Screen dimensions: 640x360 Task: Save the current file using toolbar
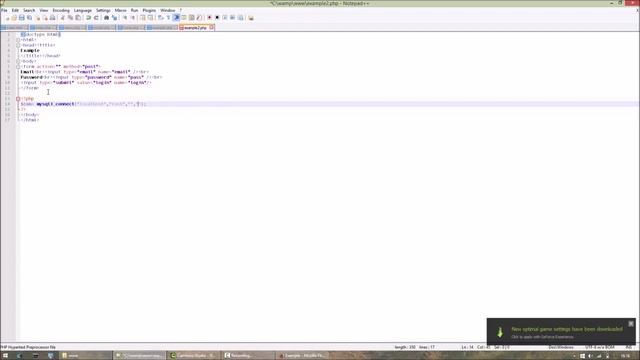pos(22,18)
